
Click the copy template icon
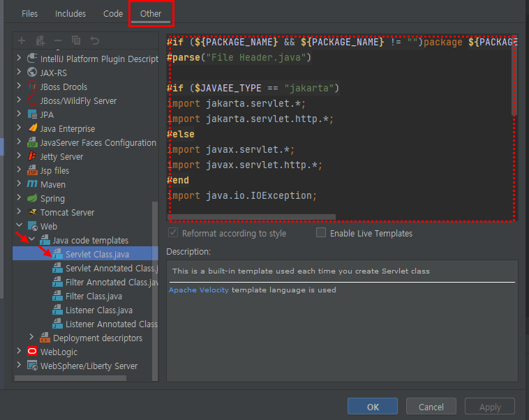[76, 40]
